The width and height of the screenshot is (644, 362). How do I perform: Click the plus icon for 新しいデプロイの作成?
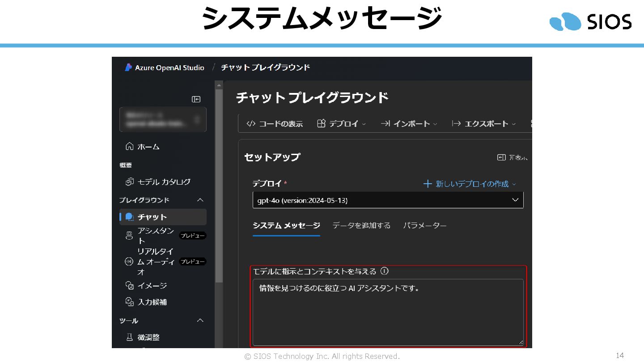click(x=428, y=184)
